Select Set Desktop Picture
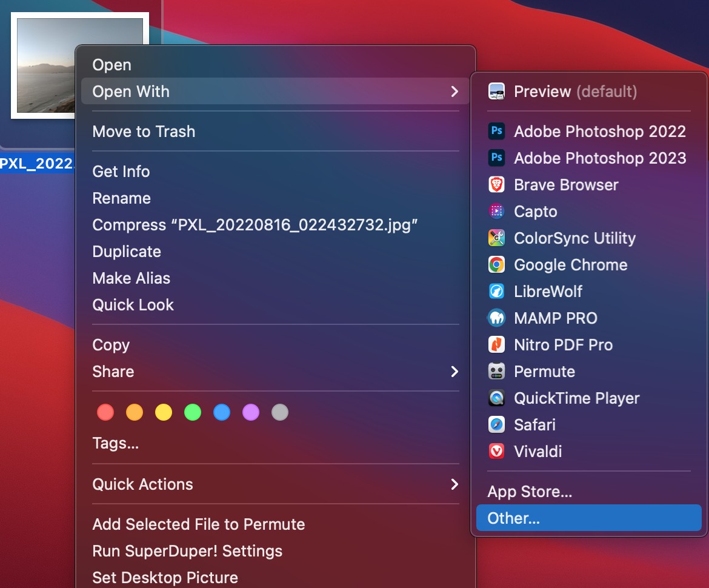This screenshot has width=709, height=588. click(x=276, y=578)
